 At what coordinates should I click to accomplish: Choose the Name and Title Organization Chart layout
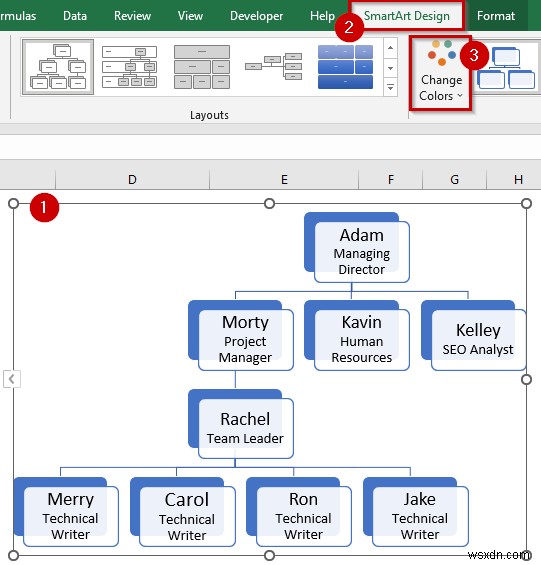pos(129,67)
